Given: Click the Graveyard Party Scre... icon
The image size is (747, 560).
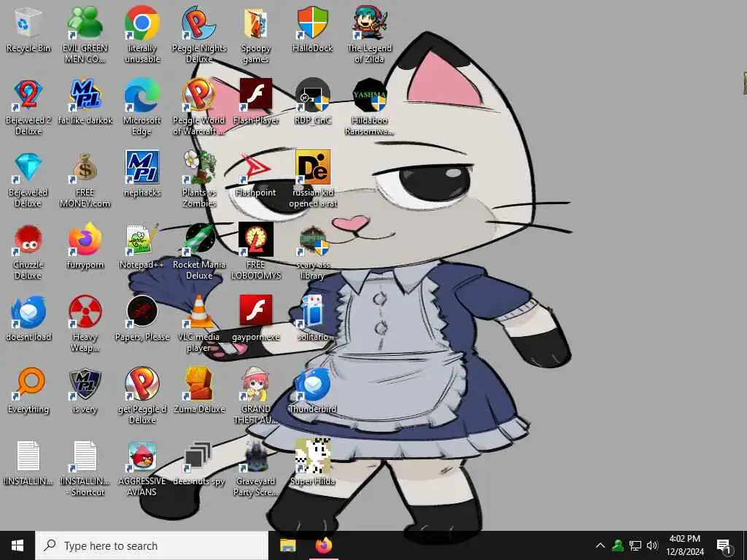Looking at the screenshot, I should pyautogui.click(x=256, y=456).
